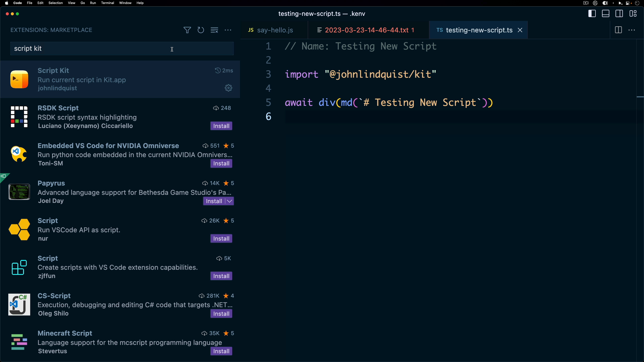Open the CS-Script extension title
The image size is (644, 362).
54,296
